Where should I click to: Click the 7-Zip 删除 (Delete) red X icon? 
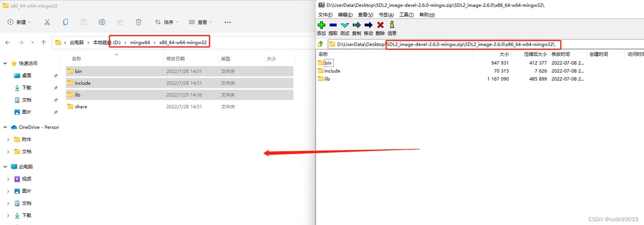point(380,25)
